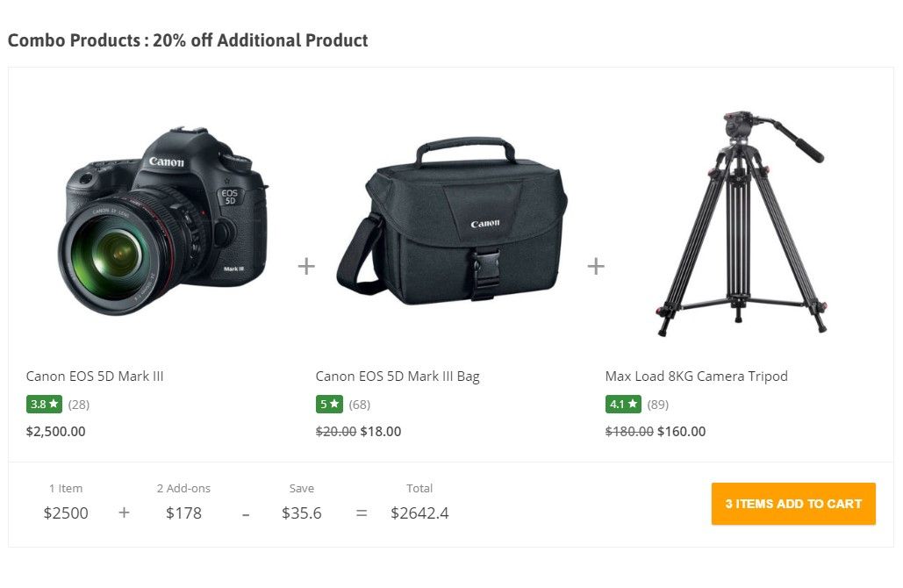Click the plus sign after the $2500 price
This screenshot has width=903, height=588.
[x=124, y=513]
